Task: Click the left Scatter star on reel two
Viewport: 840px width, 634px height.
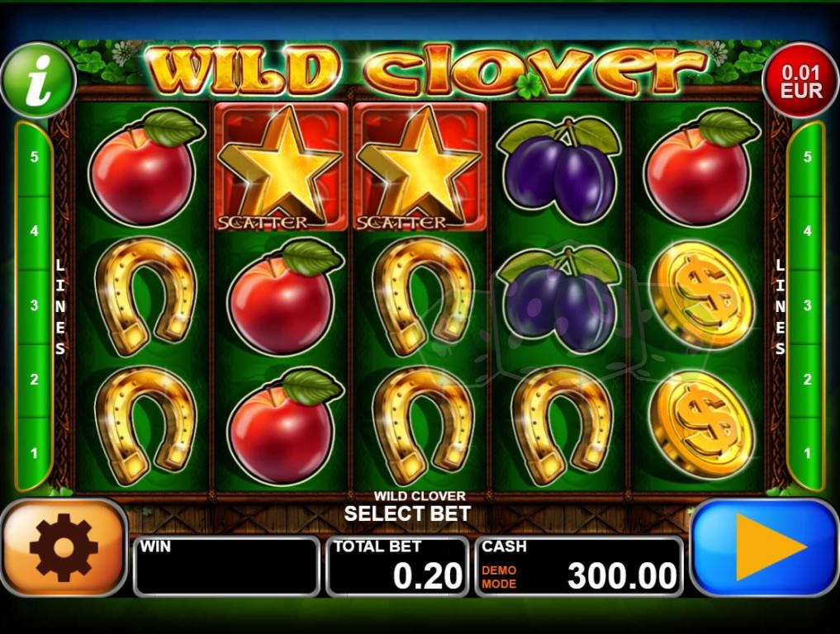Action: (281, 167)
